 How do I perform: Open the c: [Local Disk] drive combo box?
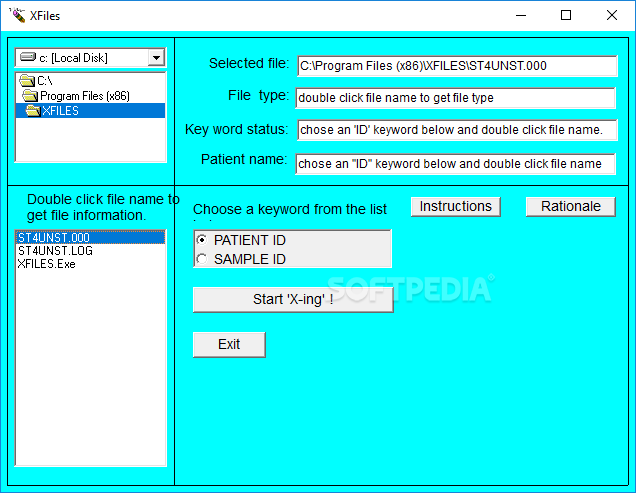90,58
